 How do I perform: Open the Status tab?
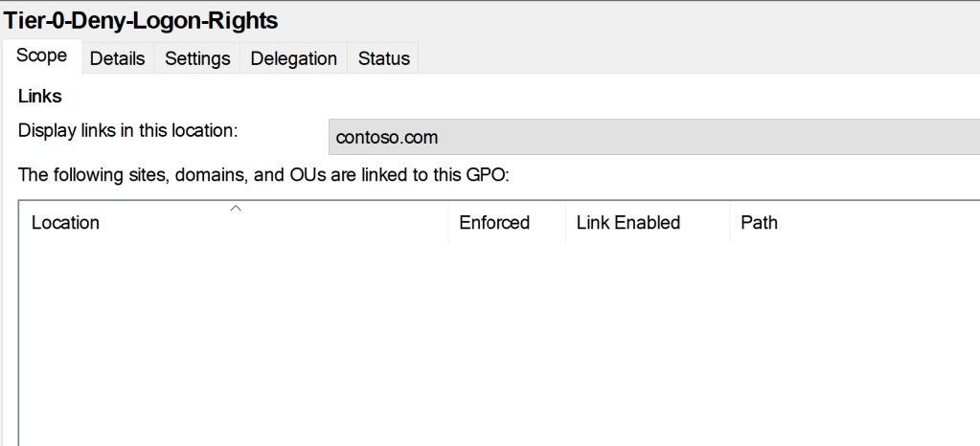(383, 58)
